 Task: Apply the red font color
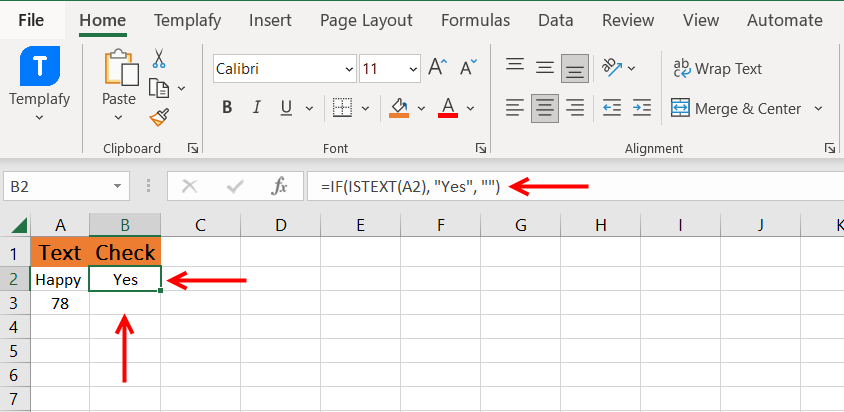pos(447,108)
